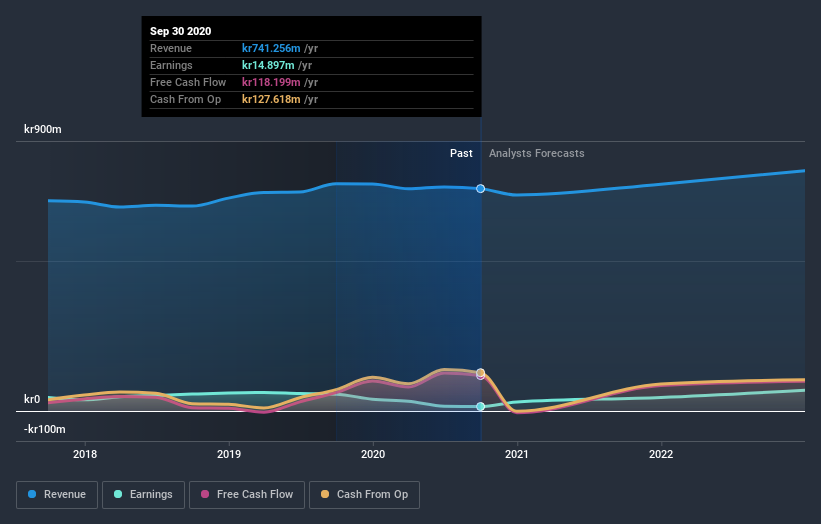Screen dimensions: 821x524
Task: Toggle the Free Cash Flow legend button
Action: (247, 495)
